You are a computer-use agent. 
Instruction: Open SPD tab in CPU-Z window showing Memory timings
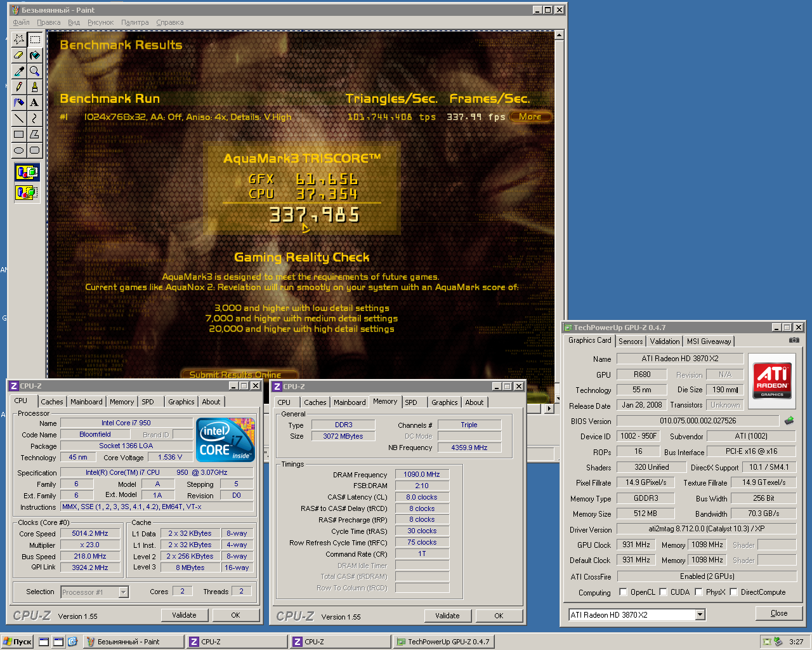[x=411, y=402]
